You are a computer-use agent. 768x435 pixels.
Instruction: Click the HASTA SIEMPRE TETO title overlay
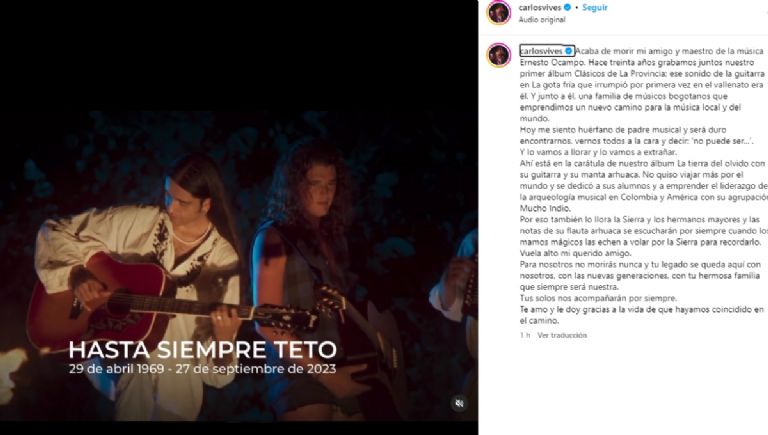[x=203, y=350]
